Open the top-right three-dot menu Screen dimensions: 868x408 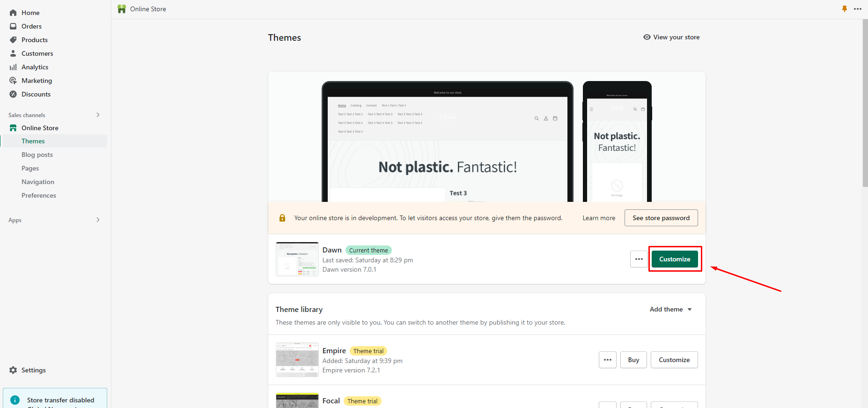858,9
